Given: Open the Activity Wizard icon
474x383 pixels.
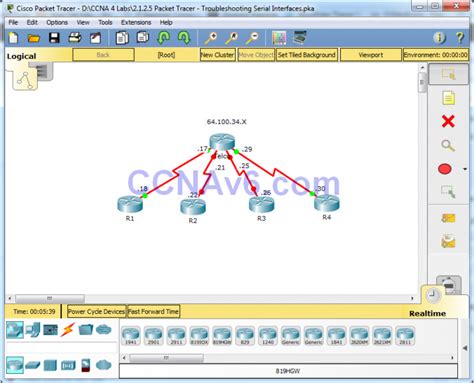Looking at the screenshot, I should (95, 38).
